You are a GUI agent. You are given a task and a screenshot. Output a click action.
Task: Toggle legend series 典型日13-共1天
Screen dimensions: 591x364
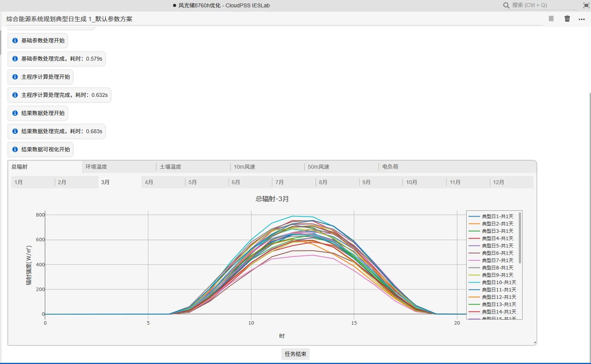pos(492,305)
